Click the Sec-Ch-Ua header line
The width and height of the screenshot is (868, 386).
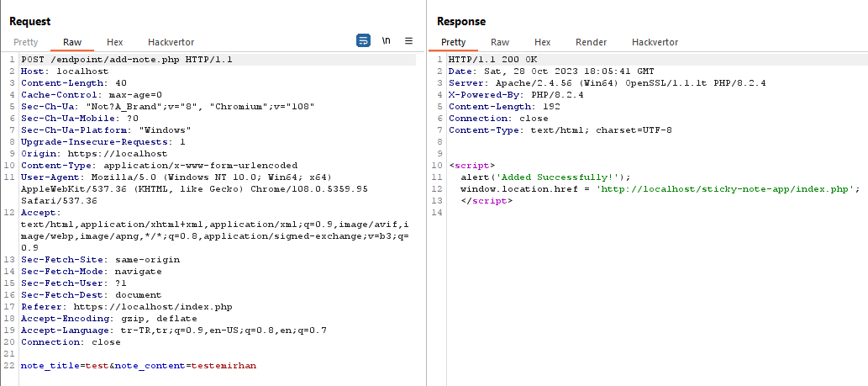[x=168, y=106]
